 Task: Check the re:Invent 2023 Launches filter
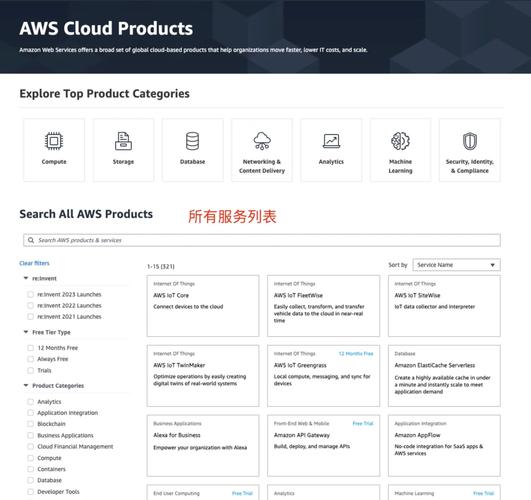coord(30,294)
